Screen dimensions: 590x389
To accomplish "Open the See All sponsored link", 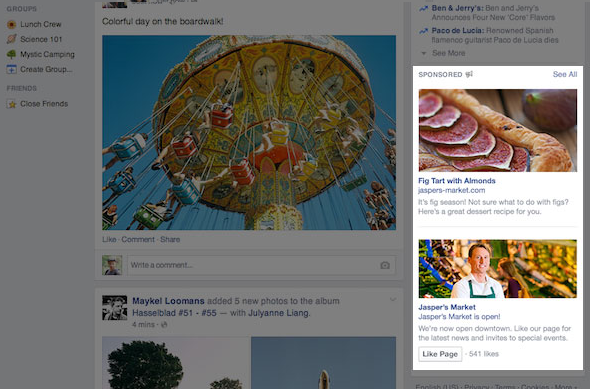I will [565, 74].
